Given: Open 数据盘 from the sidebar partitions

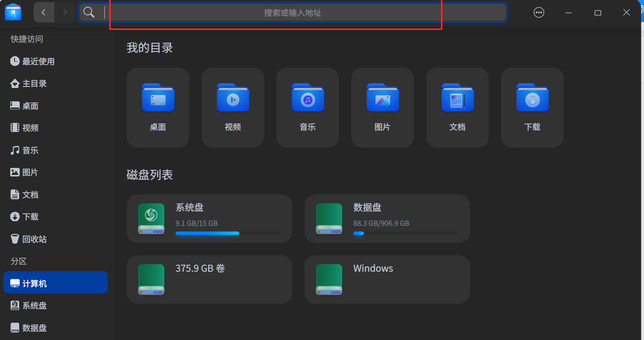Looking at the screenshot, I should click(x=56, y=328).
